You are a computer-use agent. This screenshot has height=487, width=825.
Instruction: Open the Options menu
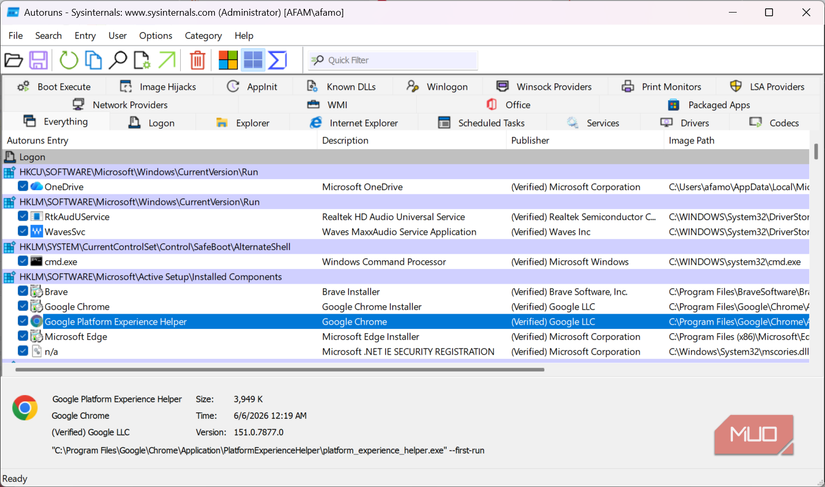pyautogui.click(x=155, y=36)
